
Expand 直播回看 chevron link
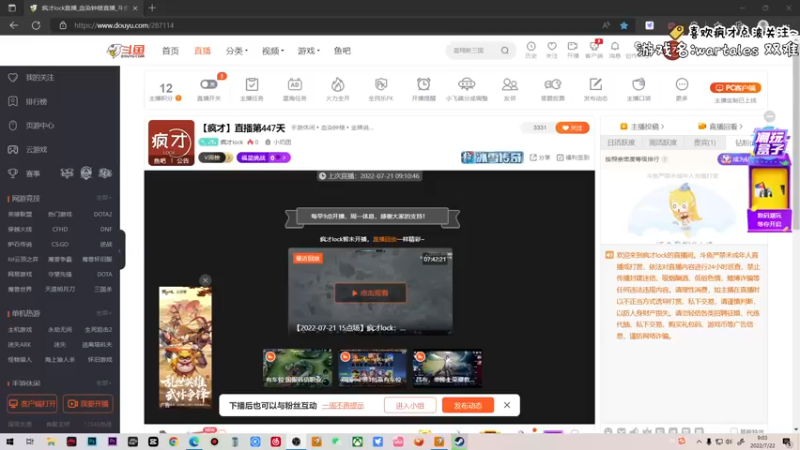(720, 127)
